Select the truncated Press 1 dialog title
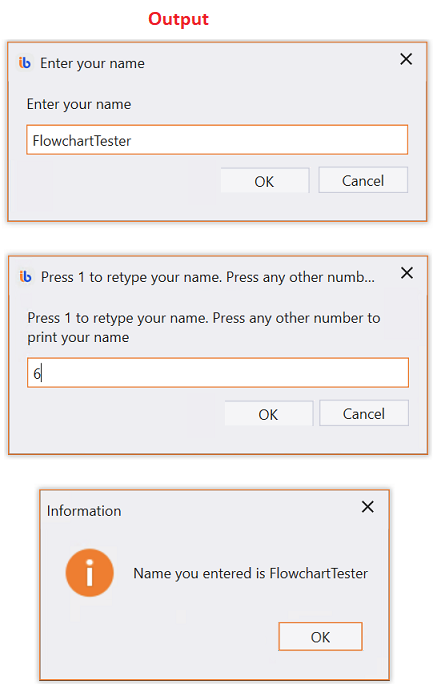Image resolution: width=433 pixels, height=684 pixels. pos(208,277)
